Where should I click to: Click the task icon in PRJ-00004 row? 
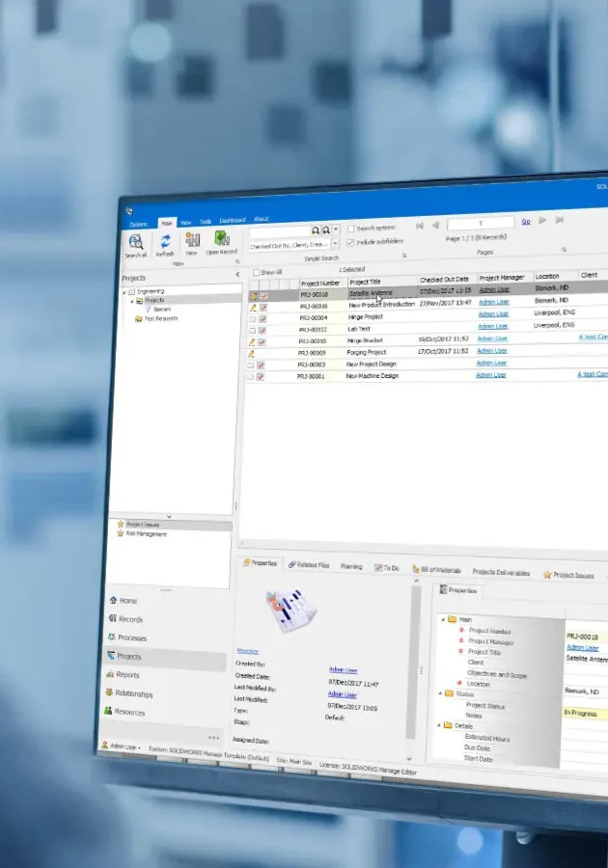point(263,319)
